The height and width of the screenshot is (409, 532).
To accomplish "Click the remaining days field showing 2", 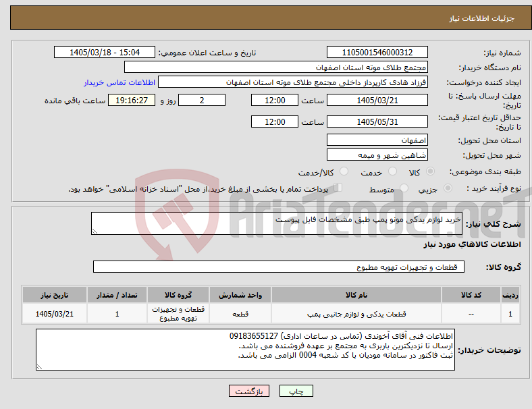I will click(202, 101).
